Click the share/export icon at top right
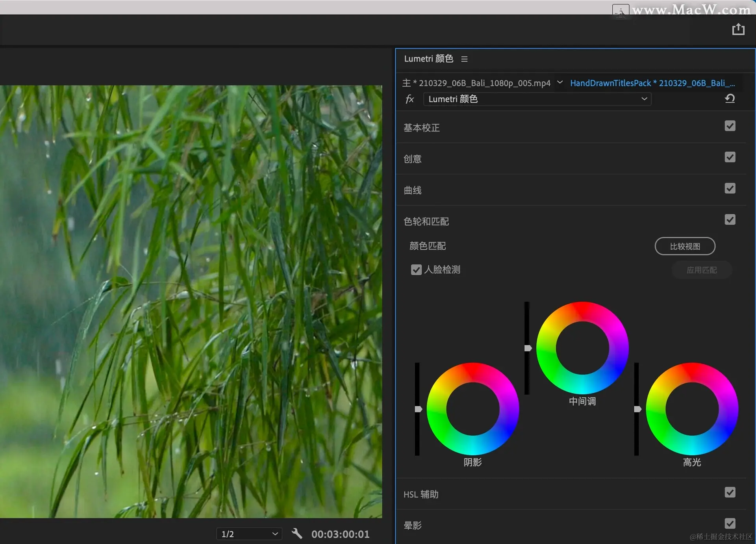Screen dimensions: 756x544 tap(738, 30)
